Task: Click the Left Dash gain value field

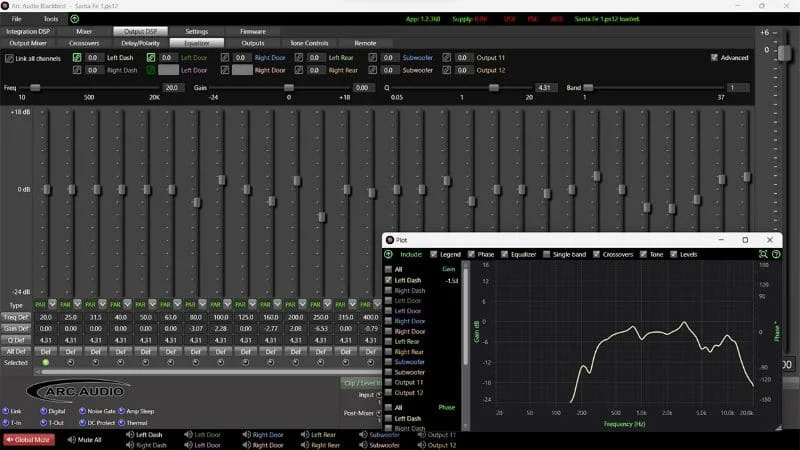Action: coord(93,58)
